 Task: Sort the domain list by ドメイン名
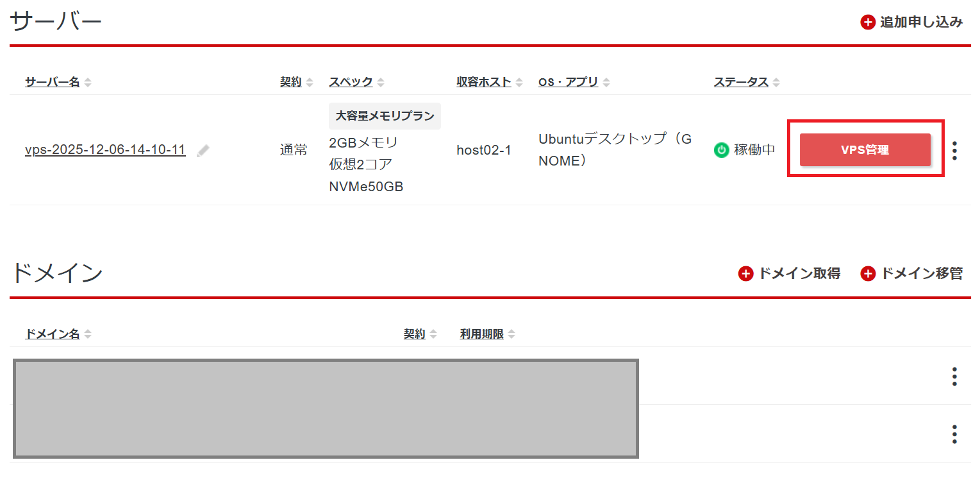tap(53, 334)
